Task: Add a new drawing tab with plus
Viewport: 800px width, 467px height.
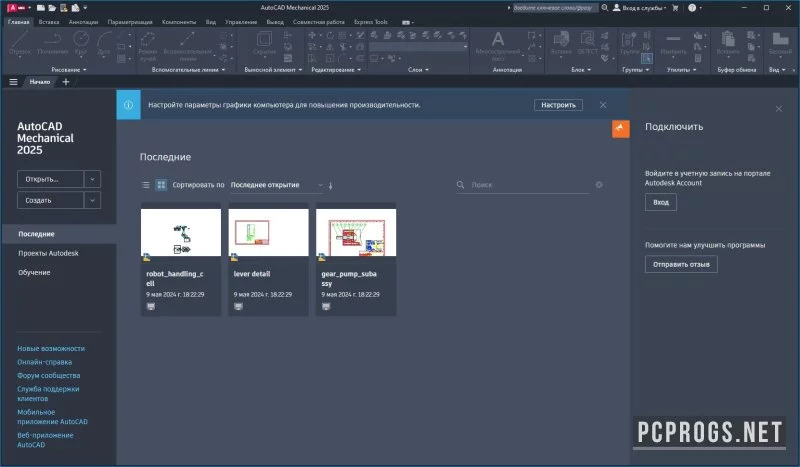Action: tap(65, 82)
